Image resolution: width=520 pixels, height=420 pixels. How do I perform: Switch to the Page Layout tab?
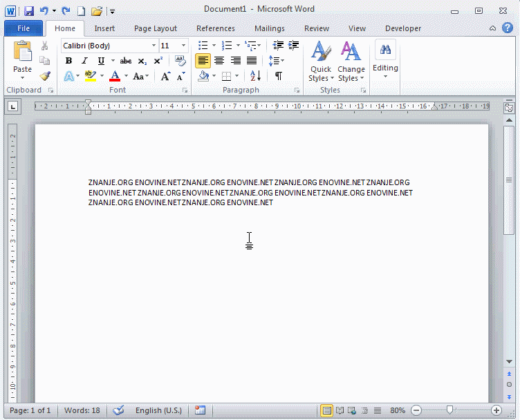coord(156,28)
